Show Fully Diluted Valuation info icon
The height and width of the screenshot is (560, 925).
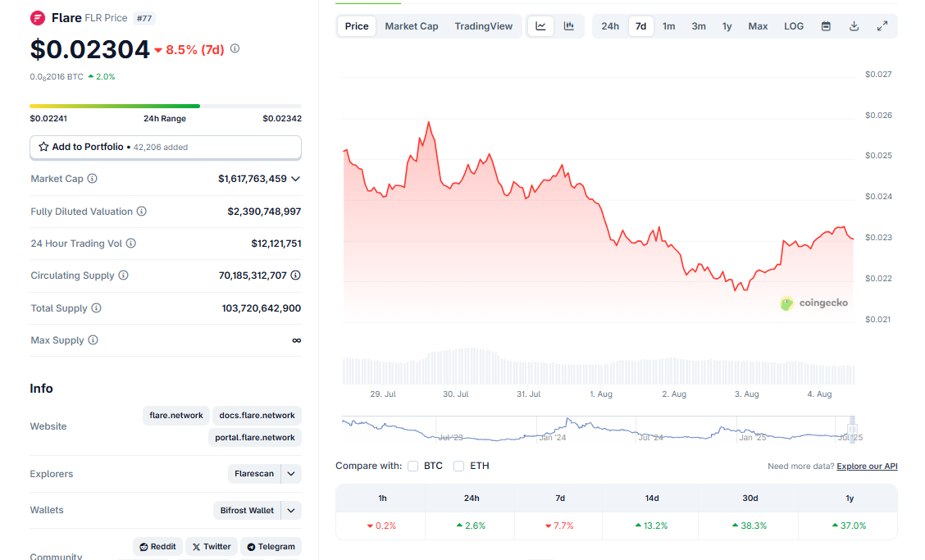click(x=142, y=212)
